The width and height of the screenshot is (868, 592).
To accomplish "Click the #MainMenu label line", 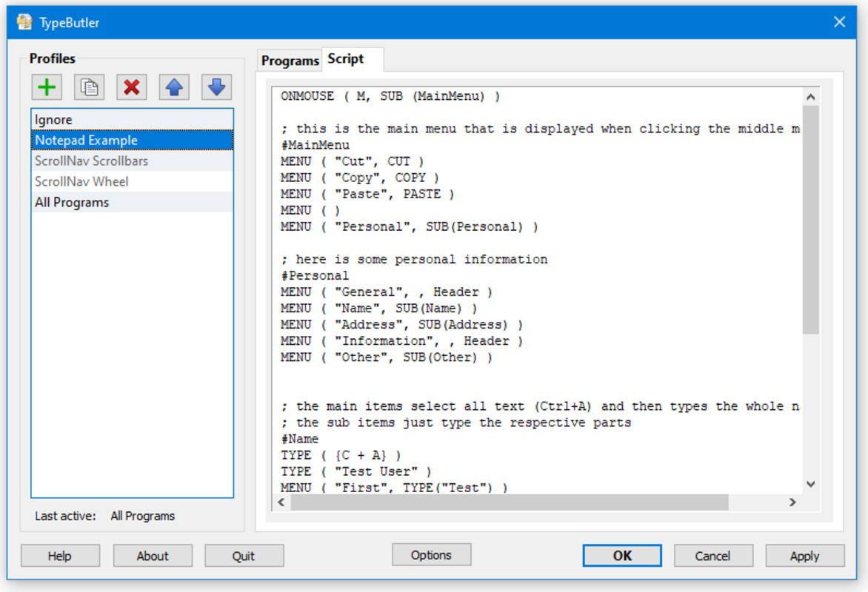I will click(x=315, y=145).
